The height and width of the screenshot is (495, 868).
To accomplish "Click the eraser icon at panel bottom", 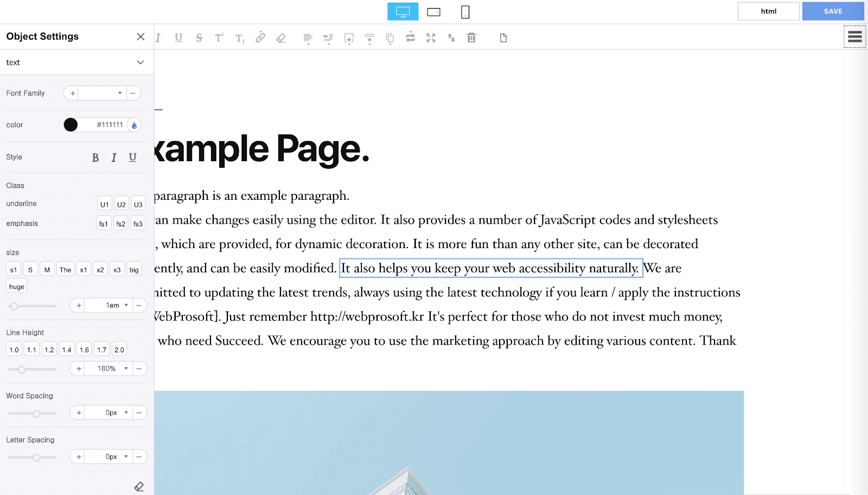I will click(x=139, y=486).
